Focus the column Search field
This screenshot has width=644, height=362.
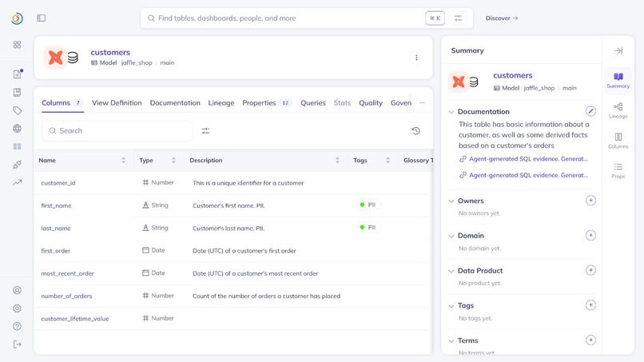pos(117,131)
